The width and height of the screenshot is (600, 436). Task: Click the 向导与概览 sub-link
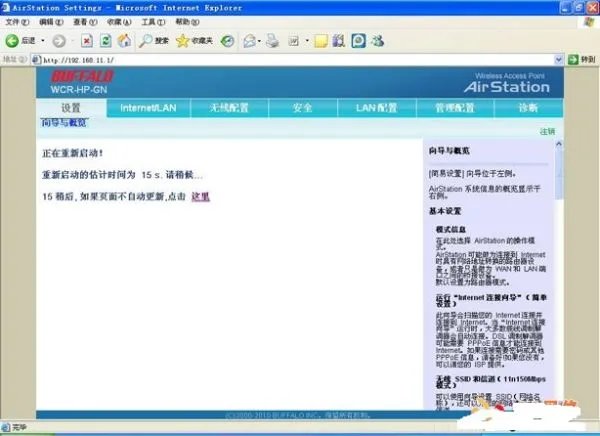coord(64,123)
